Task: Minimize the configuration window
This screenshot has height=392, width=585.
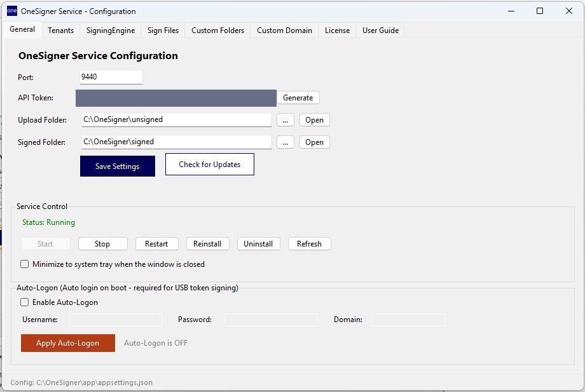Action: pos(511,11)
